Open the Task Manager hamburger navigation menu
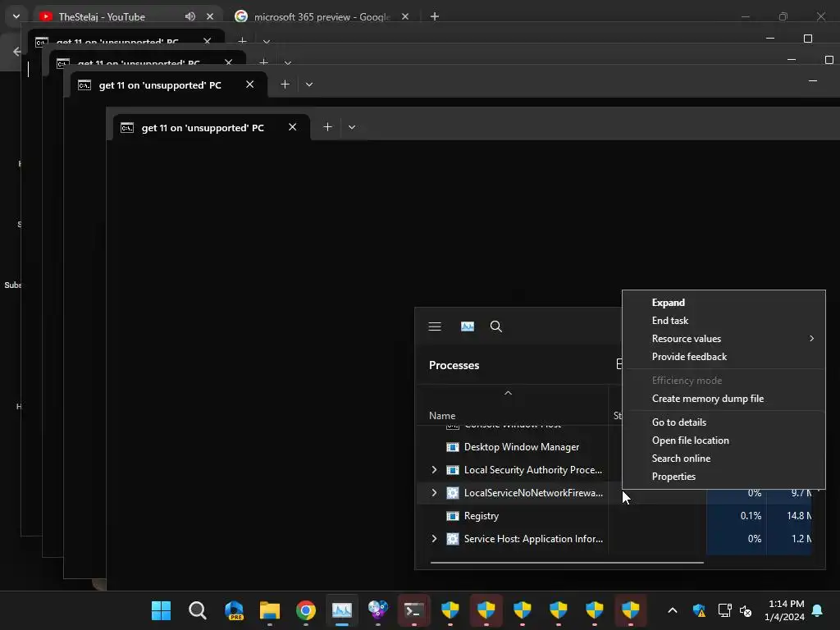840x630 pixels. pyautogui.click(x=435, y=326)
